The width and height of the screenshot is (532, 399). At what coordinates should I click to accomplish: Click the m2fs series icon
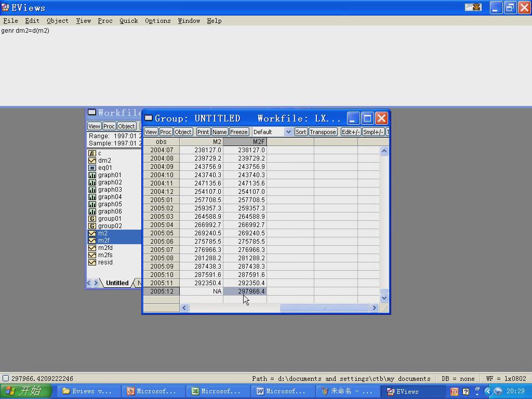[x=92, y=255]
